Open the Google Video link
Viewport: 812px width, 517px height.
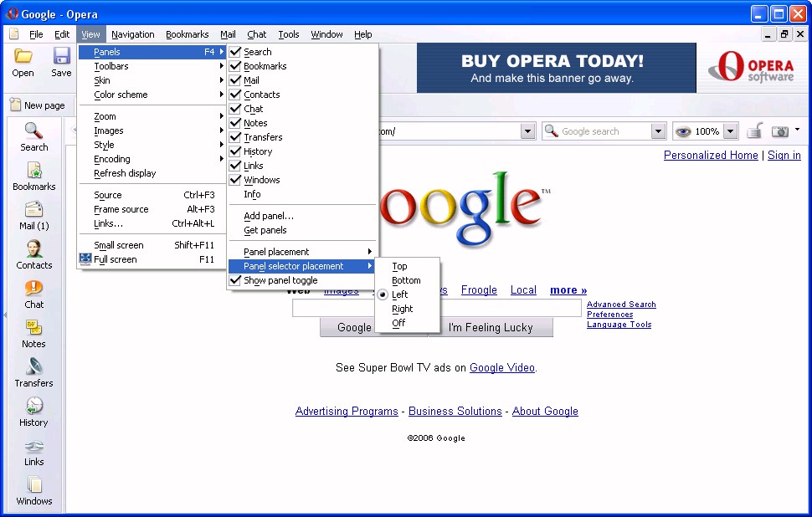point(501,367)
